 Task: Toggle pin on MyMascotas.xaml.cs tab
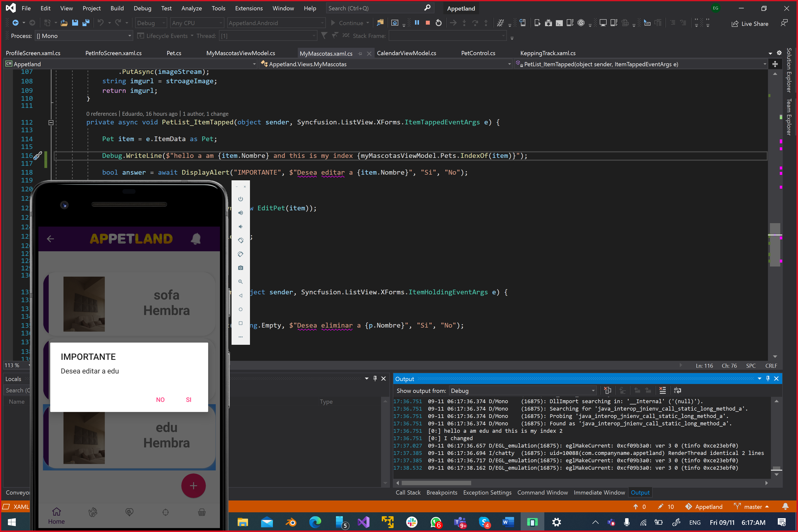[360, 54]
